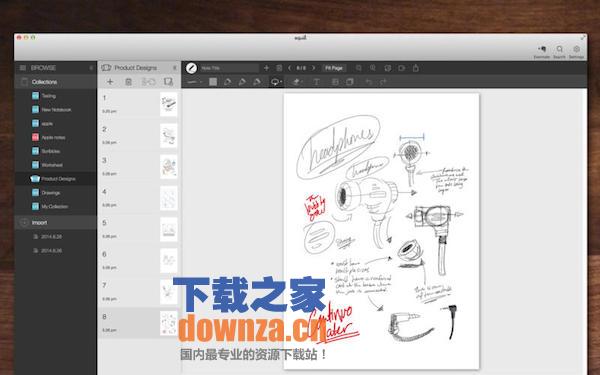The height and width of the screenshot is (375, 600).
Task: Open Settings gear in the title bar
Action: tap(576, 52)
